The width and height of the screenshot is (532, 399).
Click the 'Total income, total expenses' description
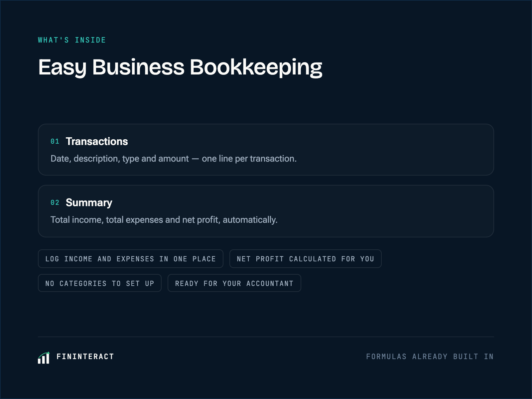(x=164, y=220)
